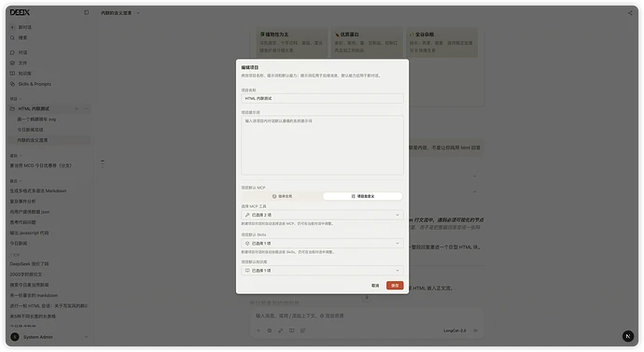Screen dimensions: 644x352
Task: Open the chat title dropdown 内联的含义澄清 in header
Action: coord(120,13)
